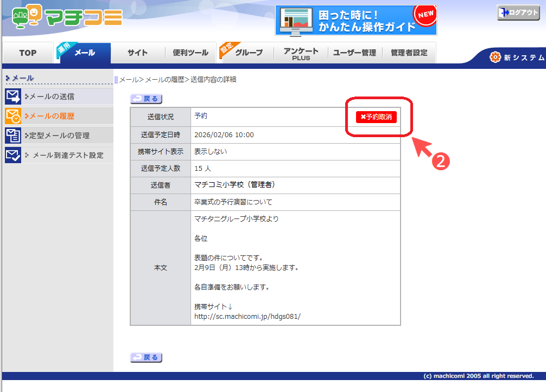Screen dimensions: 546x392
Task: Click the mail delivery test icon
Action: pos(13,155)
